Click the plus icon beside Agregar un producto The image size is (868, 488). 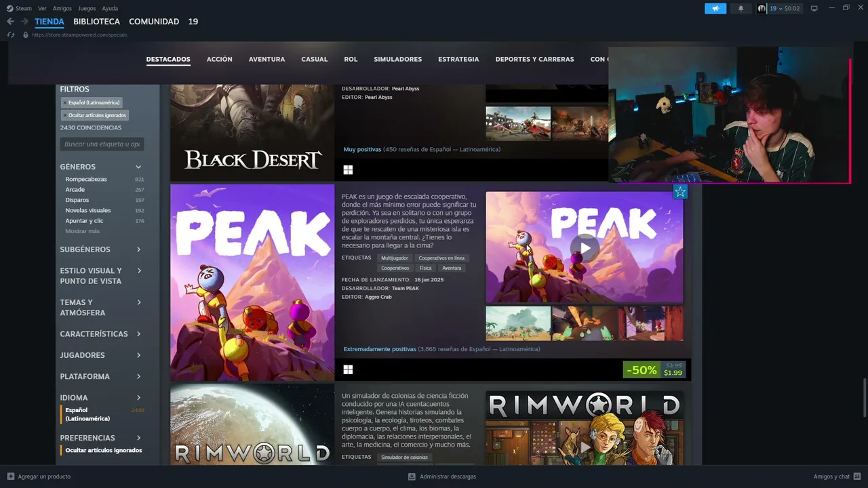[x=11, y=476]
